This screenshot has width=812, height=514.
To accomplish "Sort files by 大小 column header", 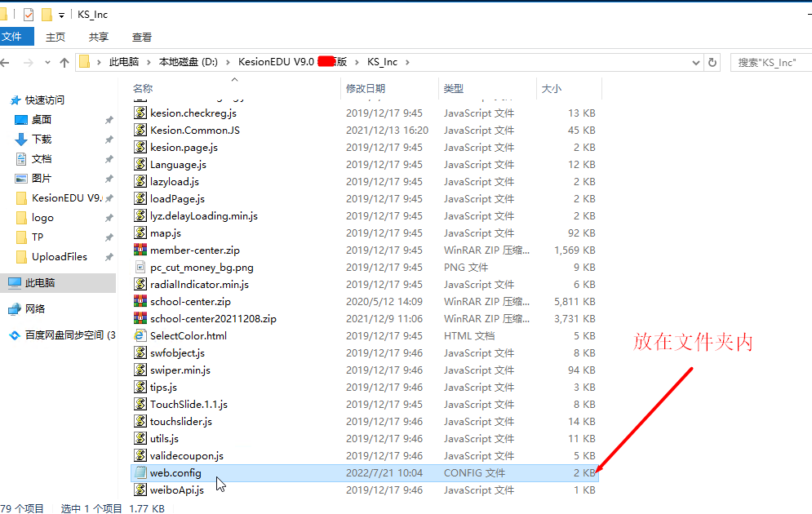I will 552,88.
